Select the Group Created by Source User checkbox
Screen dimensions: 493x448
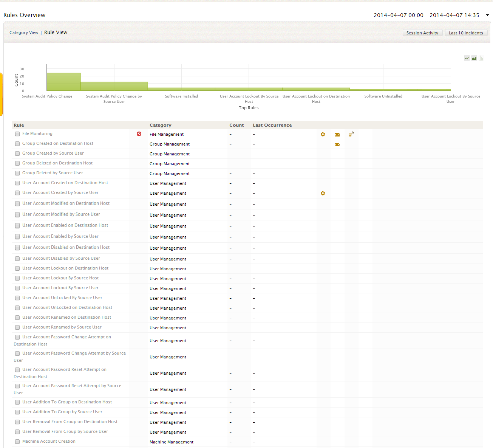[x=17, y=153]
